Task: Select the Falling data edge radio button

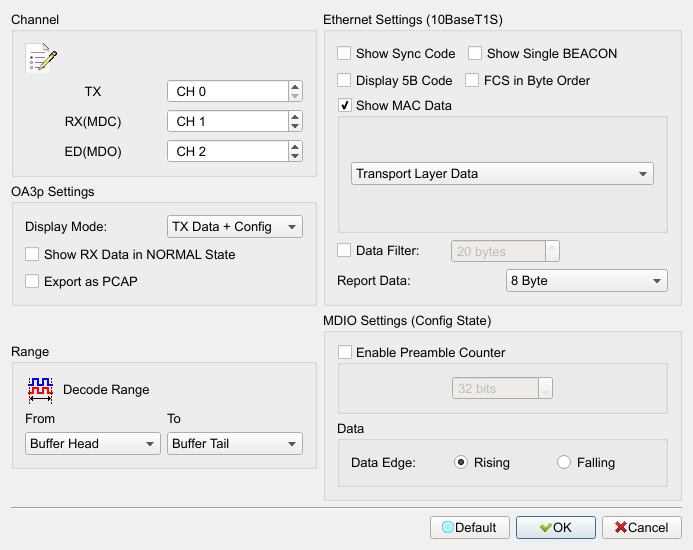Action: tap(564, 462)
